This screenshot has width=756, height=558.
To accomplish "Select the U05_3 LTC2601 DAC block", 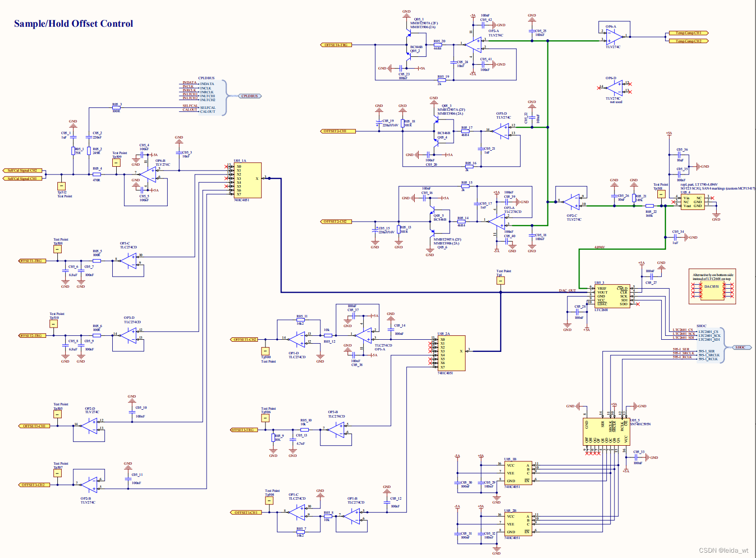I will pos(612,296).
